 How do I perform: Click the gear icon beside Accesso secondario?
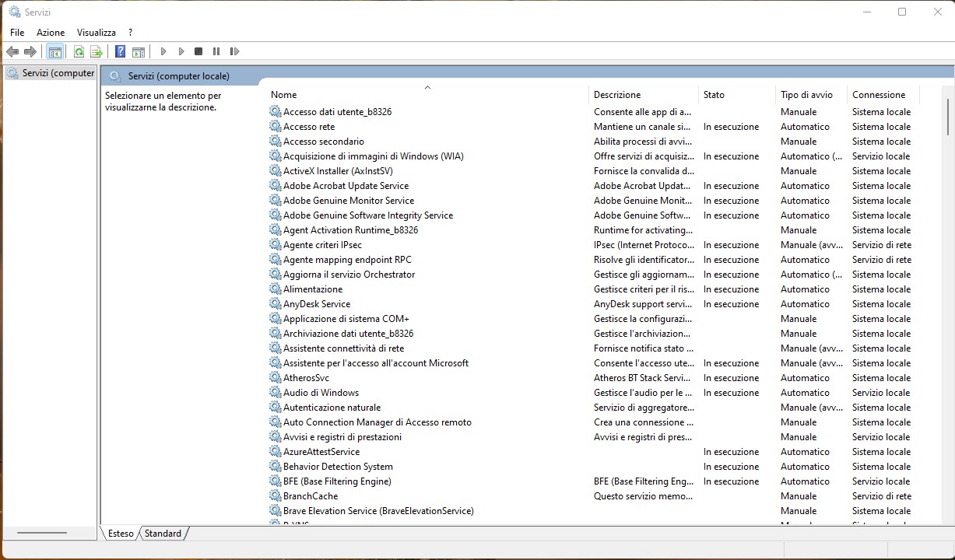coord(275,142)
